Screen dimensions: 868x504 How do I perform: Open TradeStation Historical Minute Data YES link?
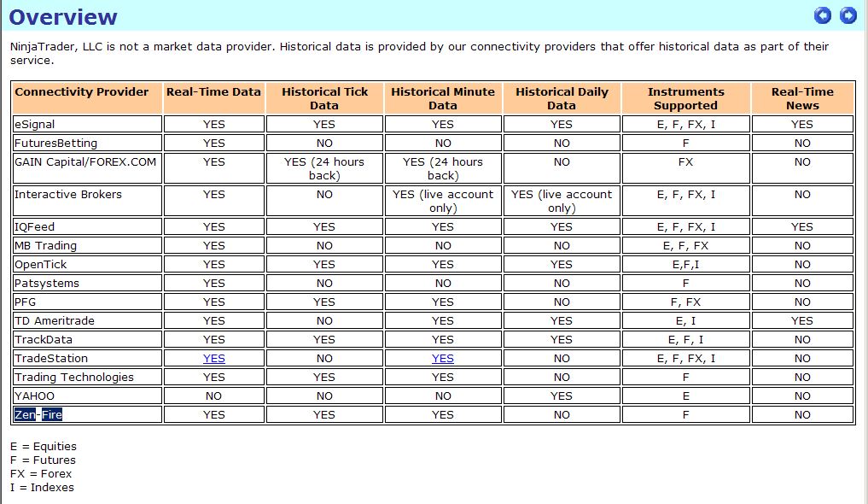[443, 358]
